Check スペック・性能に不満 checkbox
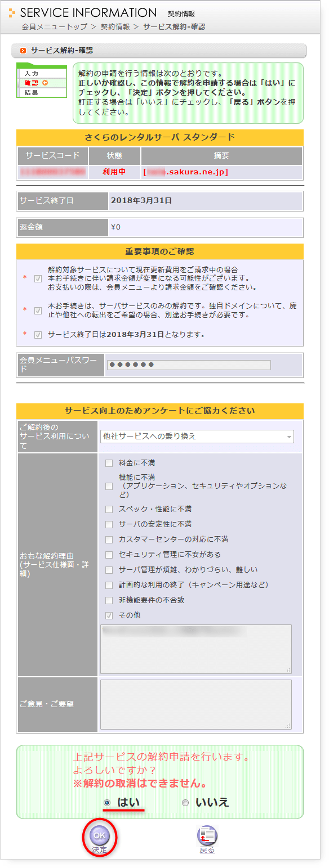The width and height of the screenshot is (329, 868). [109, 509]
